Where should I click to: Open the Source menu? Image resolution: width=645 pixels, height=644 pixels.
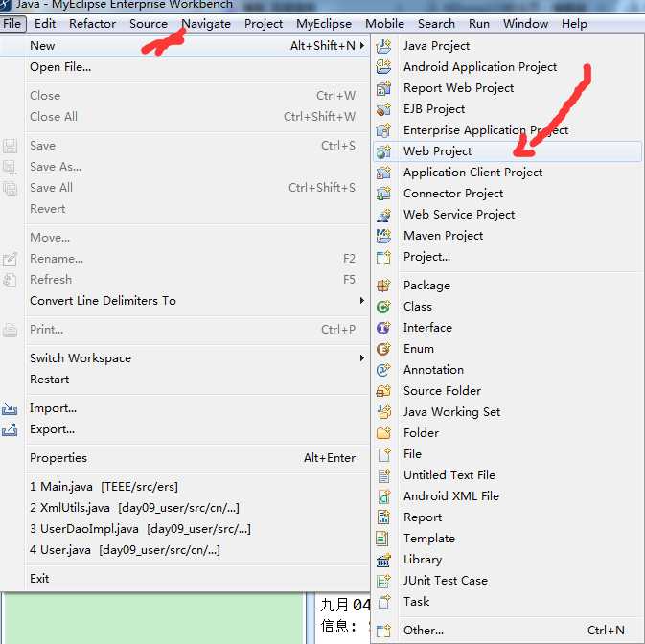(x=149, y=24)
